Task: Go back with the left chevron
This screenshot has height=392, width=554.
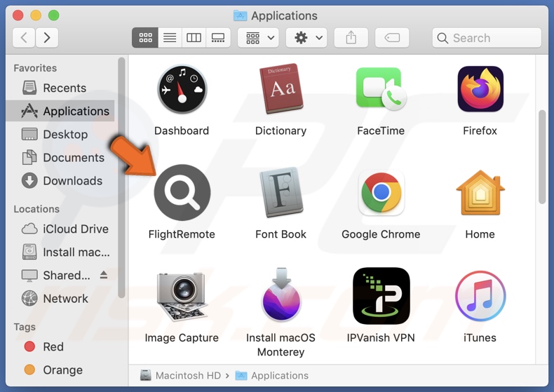Action: click(24, 37)
